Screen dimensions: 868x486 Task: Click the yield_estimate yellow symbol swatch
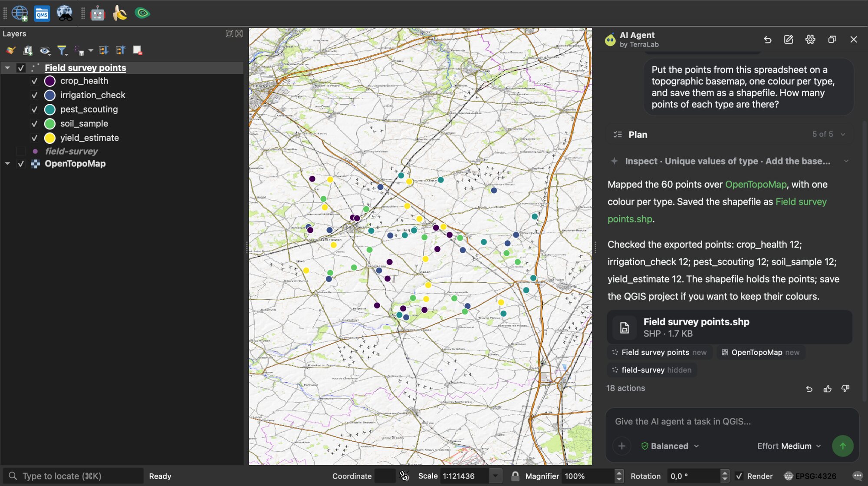click(50, 138)
